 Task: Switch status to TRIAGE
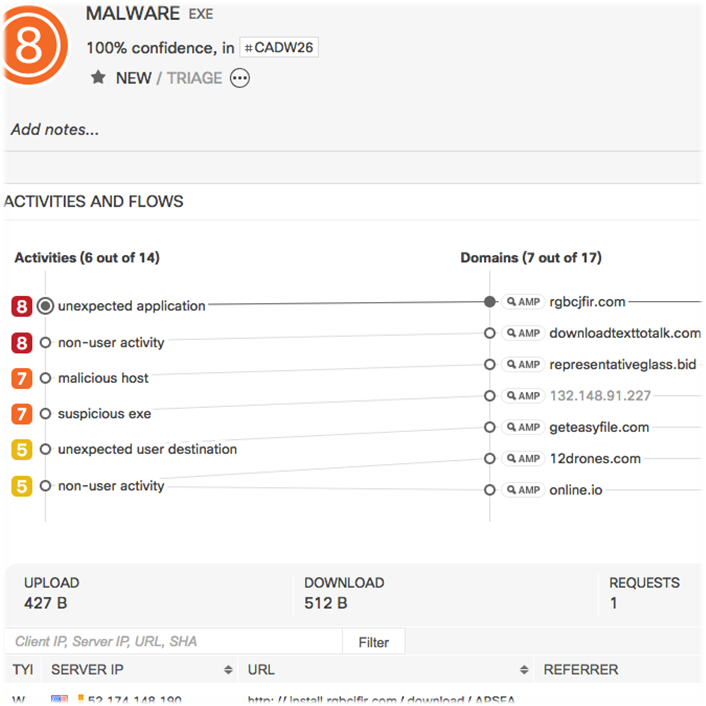click(x=194, y=78)
